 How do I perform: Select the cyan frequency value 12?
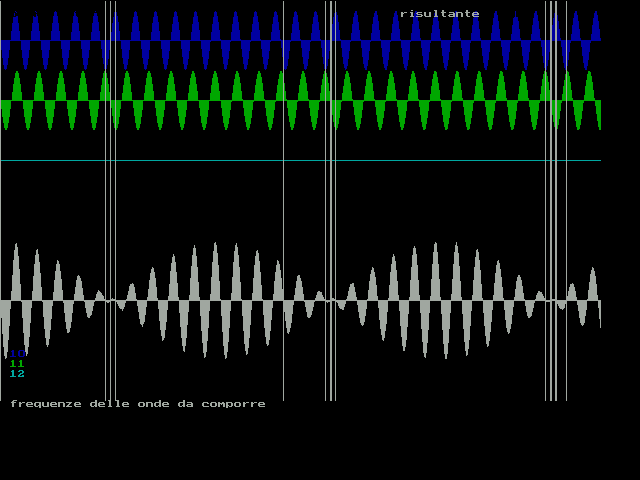17,373
